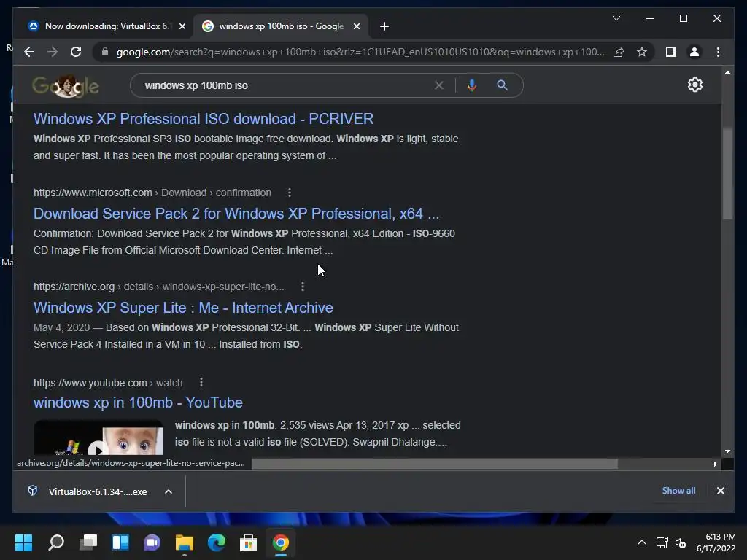View site information via the lock icon

tap(105, 52)
